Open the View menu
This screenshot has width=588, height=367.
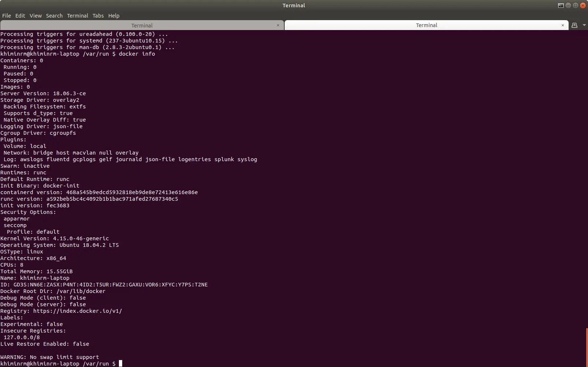pos(35,16)
